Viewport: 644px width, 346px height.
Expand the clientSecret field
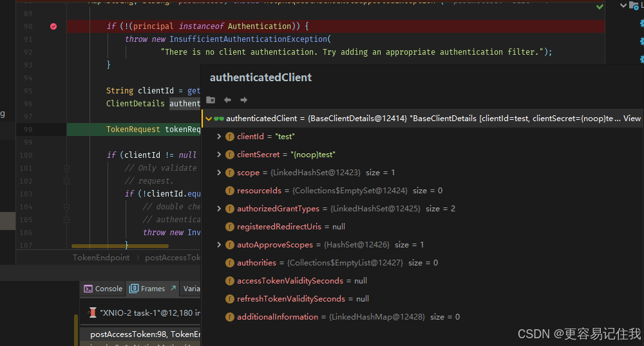(219, 155)
